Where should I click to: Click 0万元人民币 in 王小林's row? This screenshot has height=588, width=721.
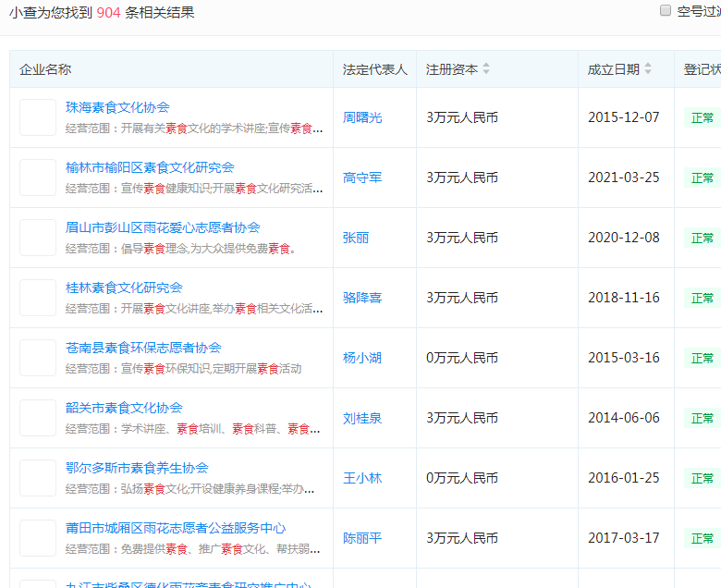point(462,478)
